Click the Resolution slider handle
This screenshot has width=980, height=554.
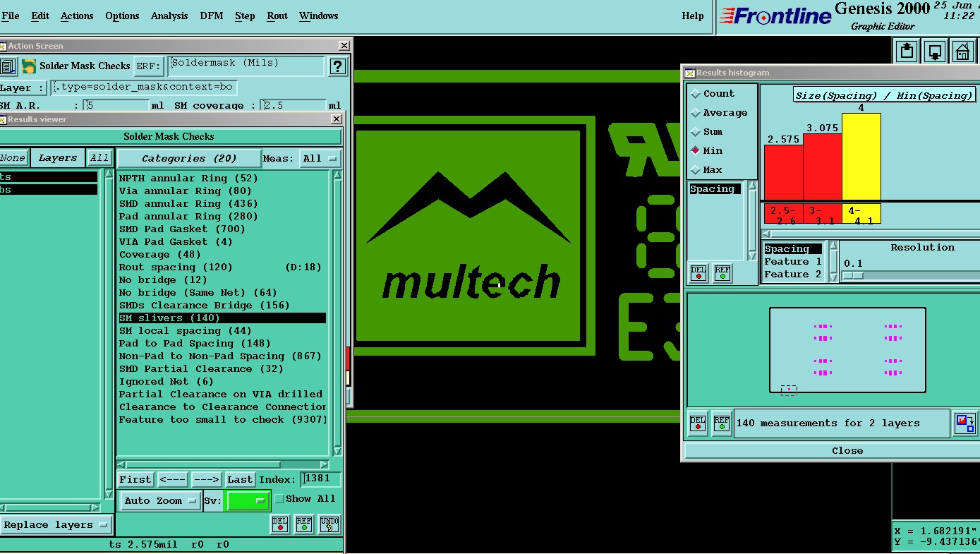click(853, 275)
